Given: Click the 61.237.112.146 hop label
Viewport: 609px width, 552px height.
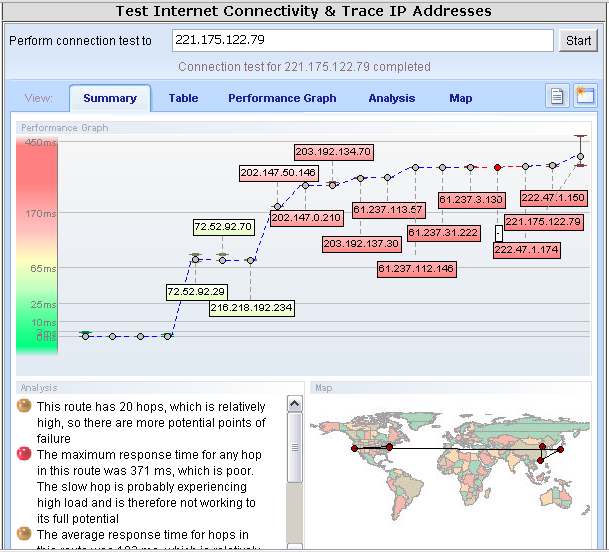Looking at the screenshot, I should [416, 268].
